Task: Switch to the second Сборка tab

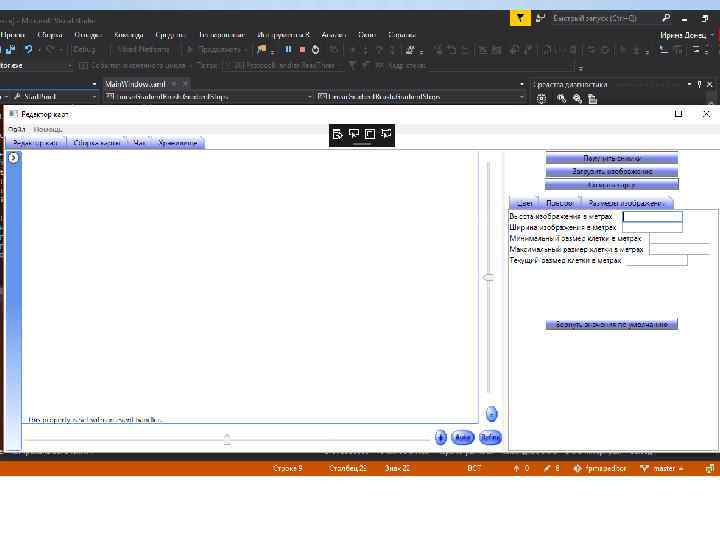Action: coord(96,143)
